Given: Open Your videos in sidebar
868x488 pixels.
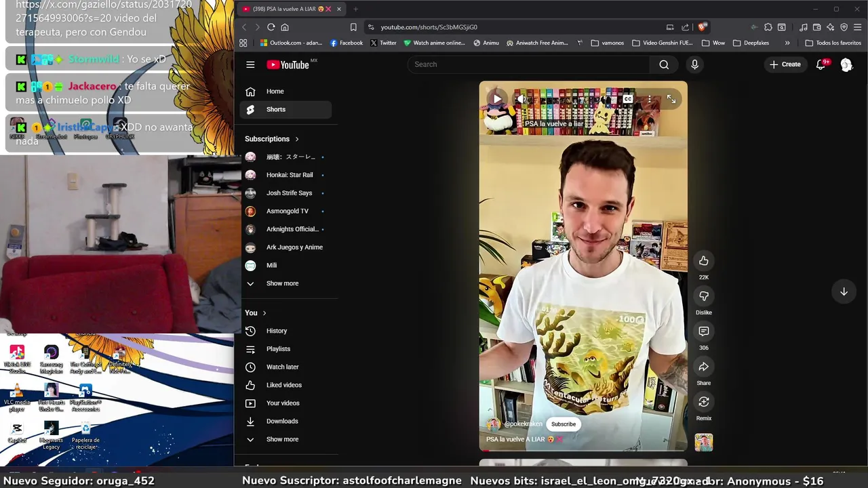Looking at the screenshot, I should [x=286, y=403].
